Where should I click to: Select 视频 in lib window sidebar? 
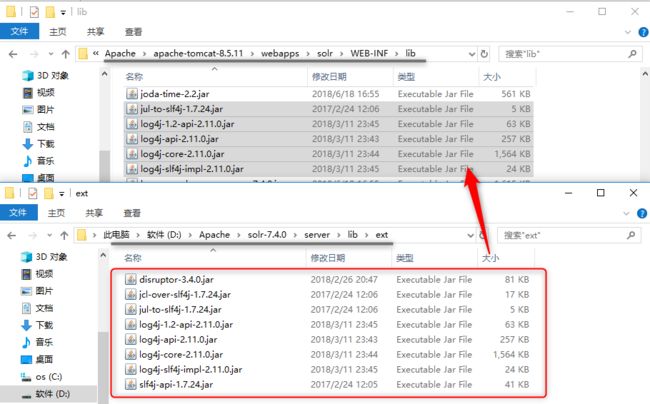tap(39, 92)
